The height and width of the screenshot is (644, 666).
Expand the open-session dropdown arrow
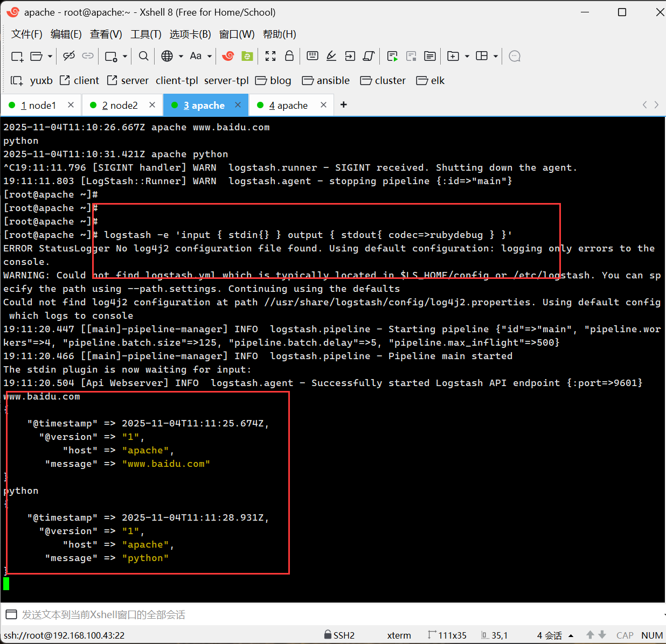[x=50, y=56]
